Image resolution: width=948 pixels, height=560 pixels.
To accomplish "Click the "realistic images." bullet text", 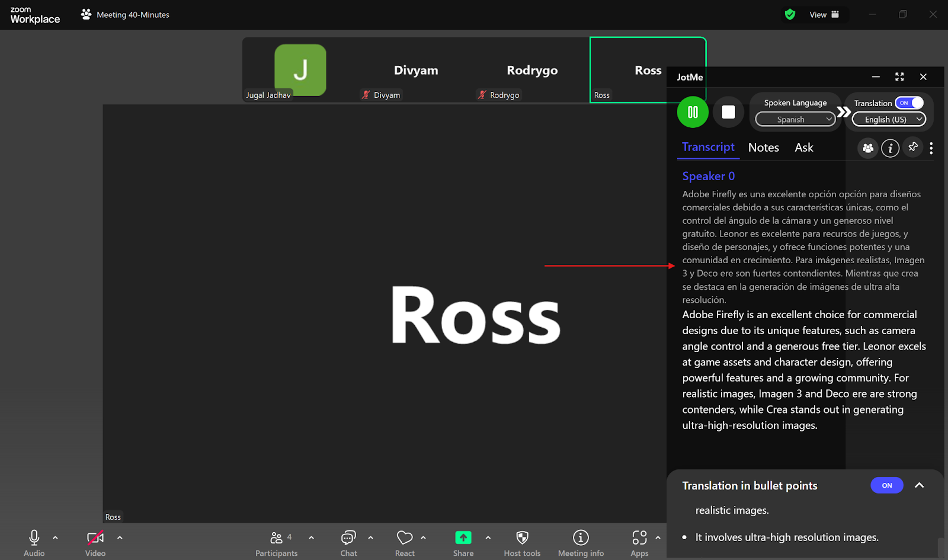I will pos(732,510).
